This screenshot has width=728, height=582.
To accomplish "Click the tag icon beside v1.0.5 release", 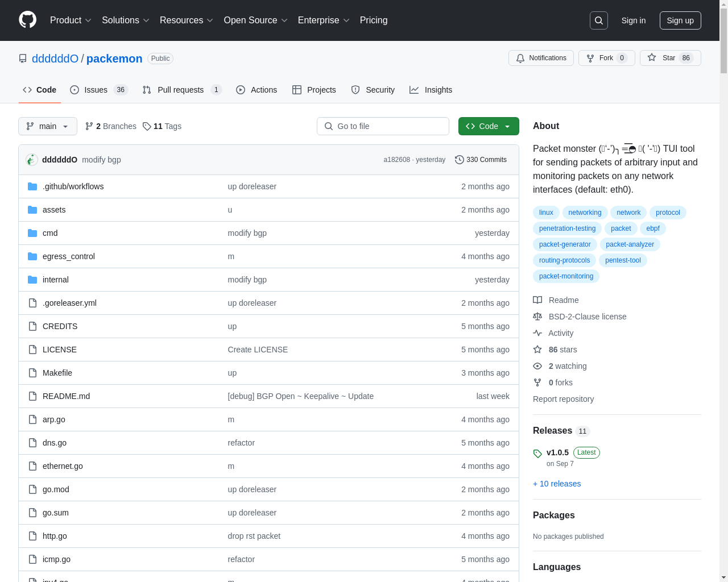I will point(537,454).
